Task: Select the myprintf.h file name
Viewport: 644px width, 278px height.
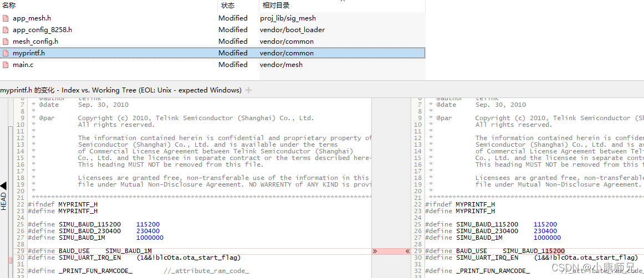Action: pos(29,53)
